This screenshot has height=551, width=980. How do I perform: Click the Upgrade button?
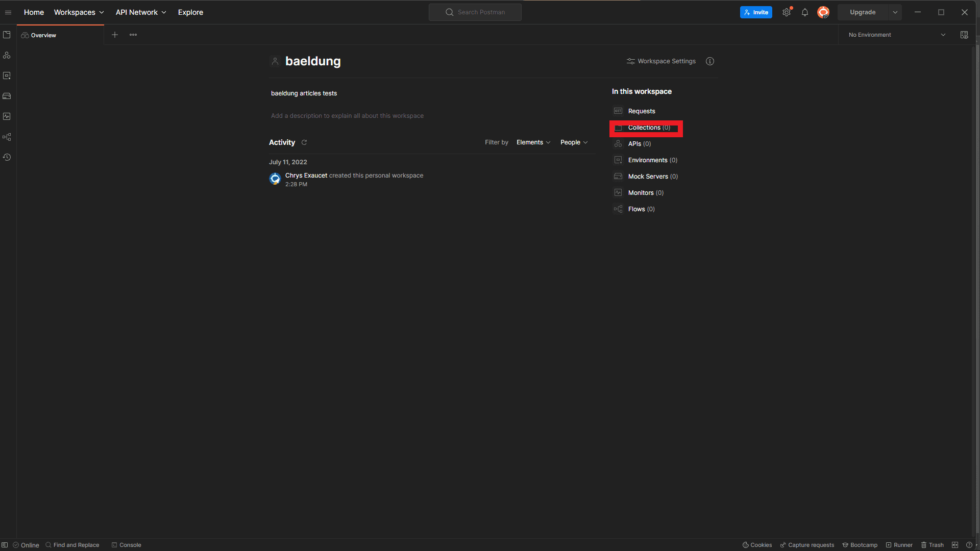coord(863,12)
